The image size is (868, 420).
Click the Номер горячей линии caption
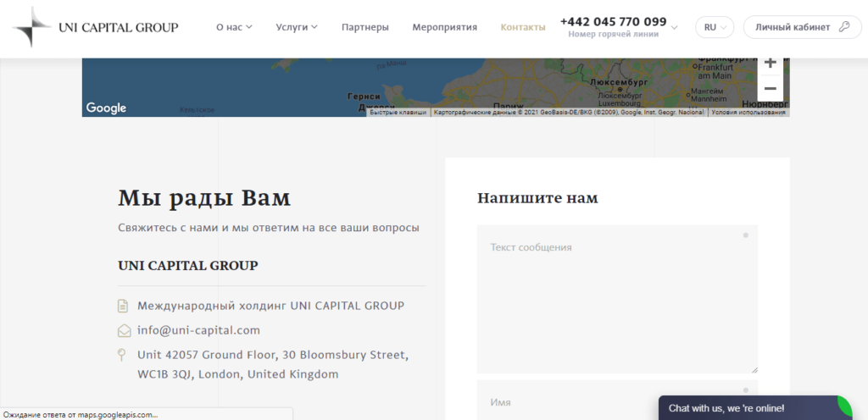(614, 34)
